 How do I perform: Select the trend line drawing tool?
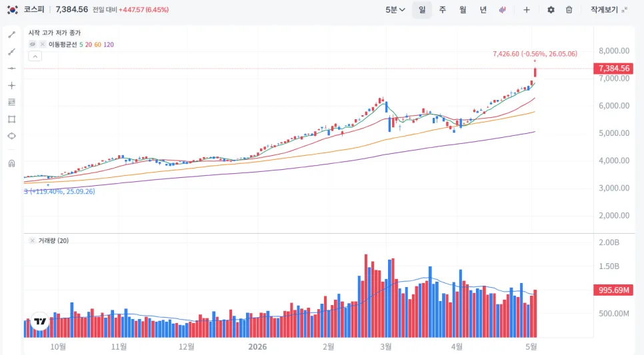coord(11,35)
